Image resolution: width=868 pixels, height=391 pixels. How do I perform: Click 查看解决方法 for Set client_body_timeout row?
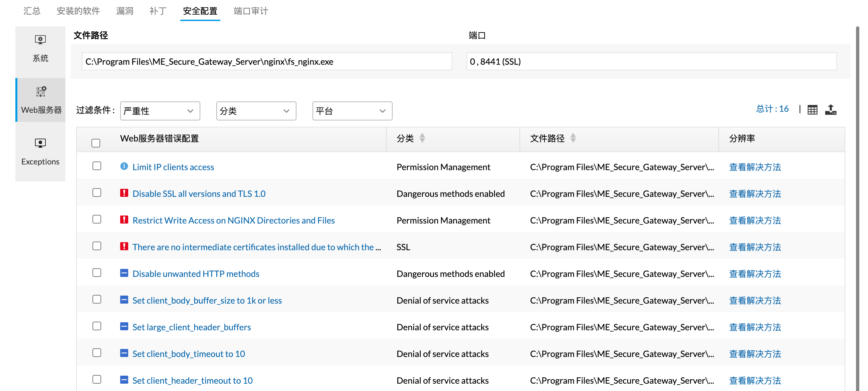coord(754,354)
